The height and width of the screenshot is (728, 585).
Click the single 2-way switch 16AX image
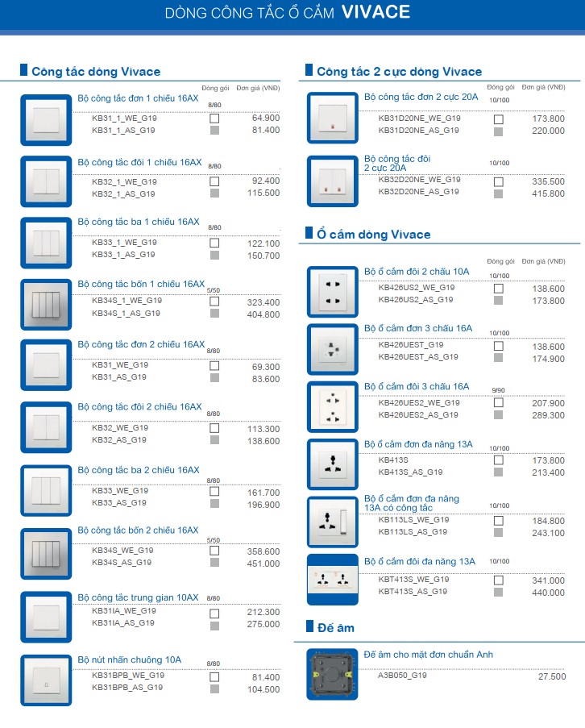pyautogui.click(x=46, y=365)
